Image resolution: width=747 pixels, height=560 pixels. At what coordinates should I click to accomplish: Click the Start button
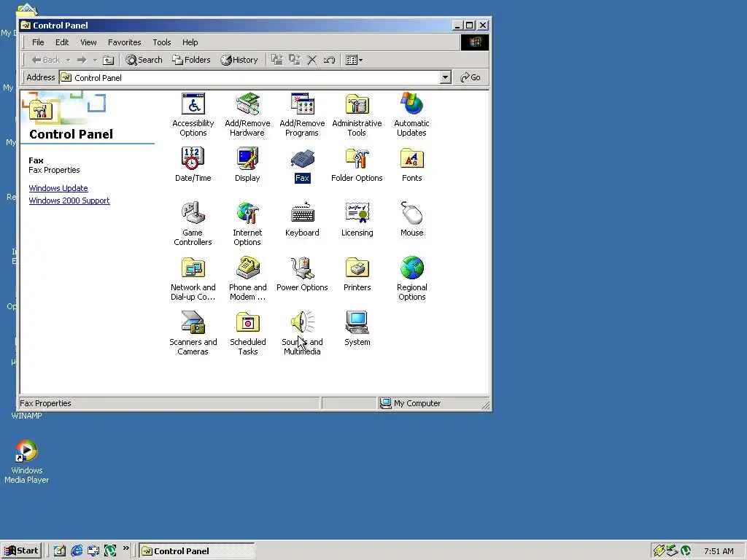[x=21, y=551]
